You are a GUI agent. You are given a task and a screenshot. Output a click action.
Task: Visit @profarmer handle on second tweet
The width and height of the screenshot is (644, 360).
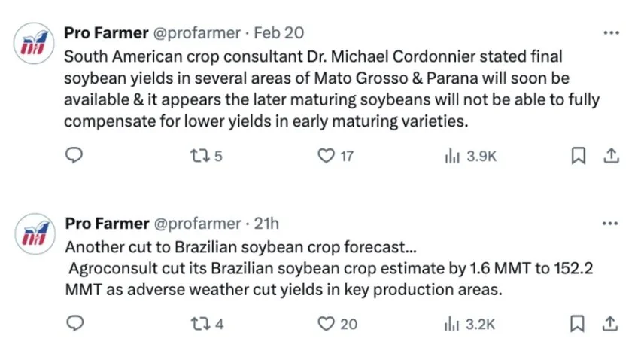[x=197, y=224]
